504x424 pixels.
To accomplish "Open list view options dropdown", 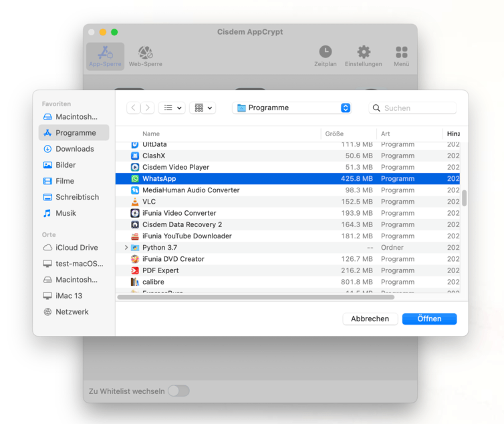I will point(172,108).
